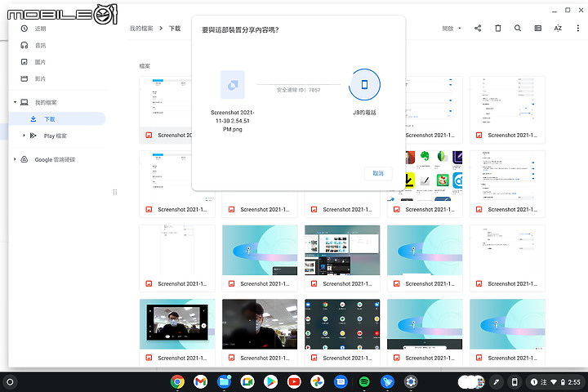
Task: Click the screenshot file icon in the share dialog
Action: point(233,85)
